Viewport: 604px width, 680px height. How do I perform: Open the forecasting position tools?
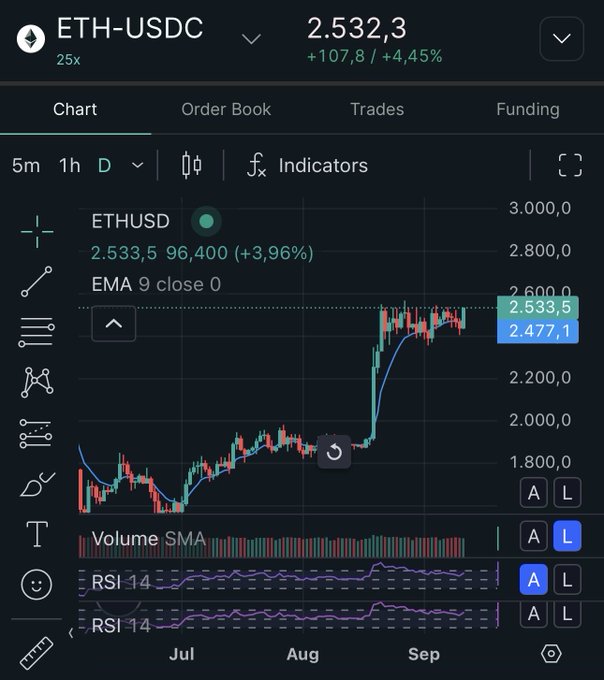click(x=36, y=434)
